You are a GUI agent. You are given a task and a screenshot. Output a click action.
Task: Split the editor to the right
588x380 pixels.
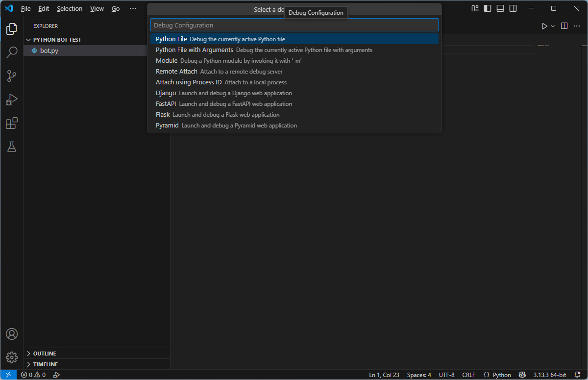click(x=564, y=26)
